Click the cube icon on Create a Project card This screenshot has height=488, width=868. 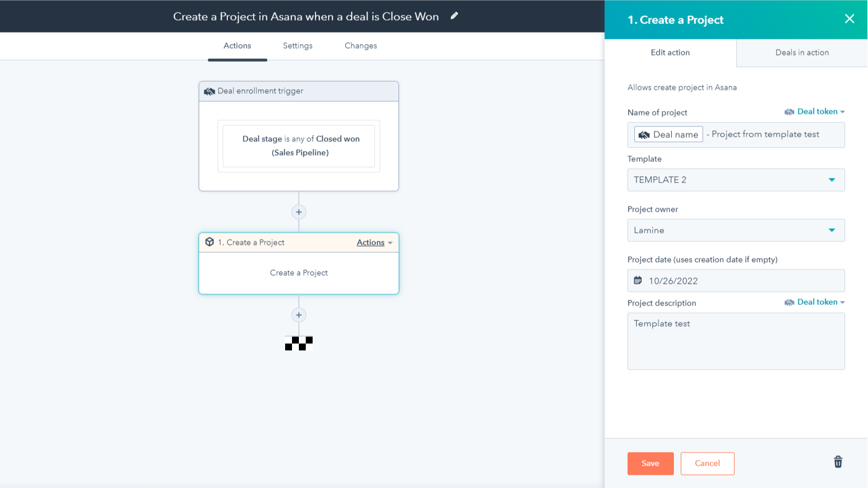(210, 242)
